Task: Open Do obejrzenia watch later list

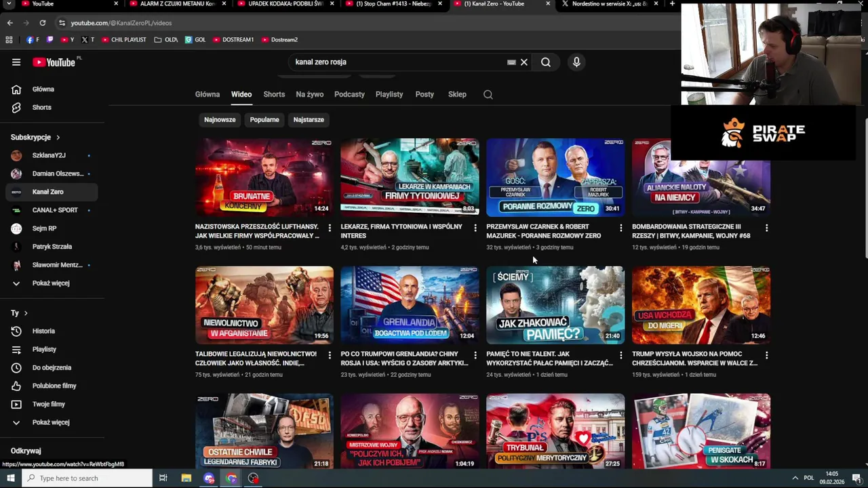Action: (52, 367)
